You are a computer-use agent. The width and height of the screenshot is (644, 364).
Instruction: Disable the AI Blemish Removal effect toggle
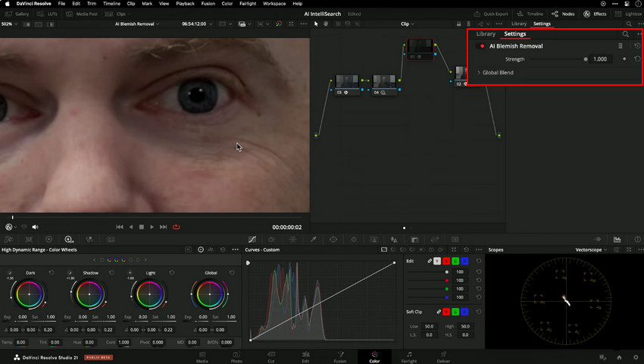point(482,46)
